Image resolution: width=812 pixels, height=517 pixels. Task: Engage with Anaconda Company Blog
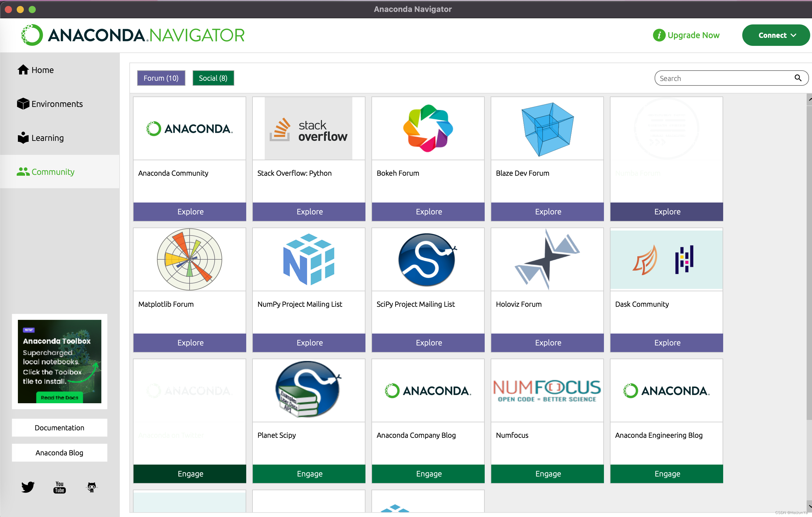pyautogui.click(x=428, y=474)
